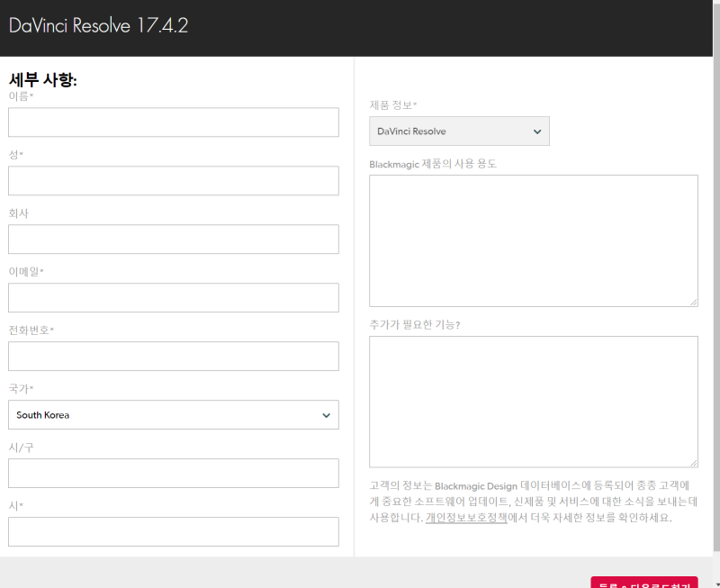Click the 시/구 input field
Viewport: 720px width, 588px height.
coord(174,473)
